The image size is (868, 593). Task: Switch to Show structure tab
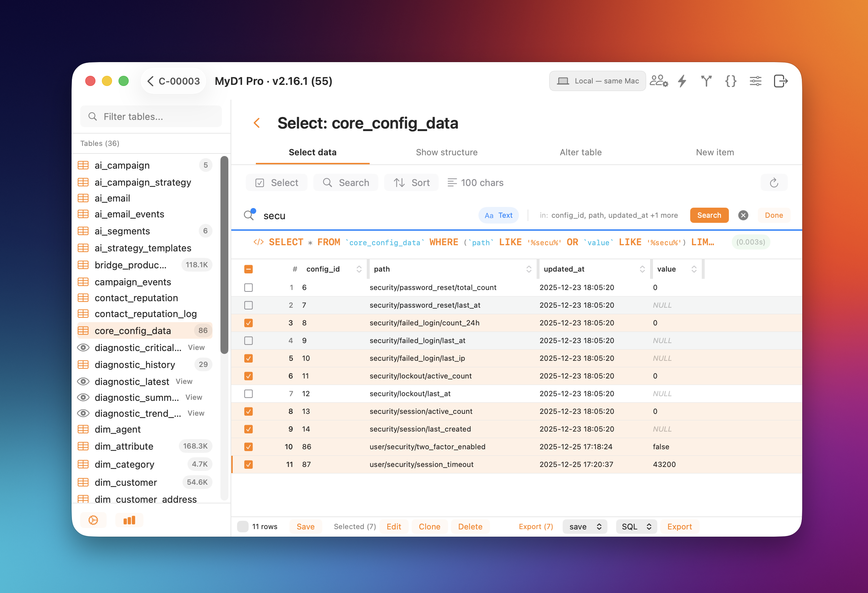click(447, 152)
